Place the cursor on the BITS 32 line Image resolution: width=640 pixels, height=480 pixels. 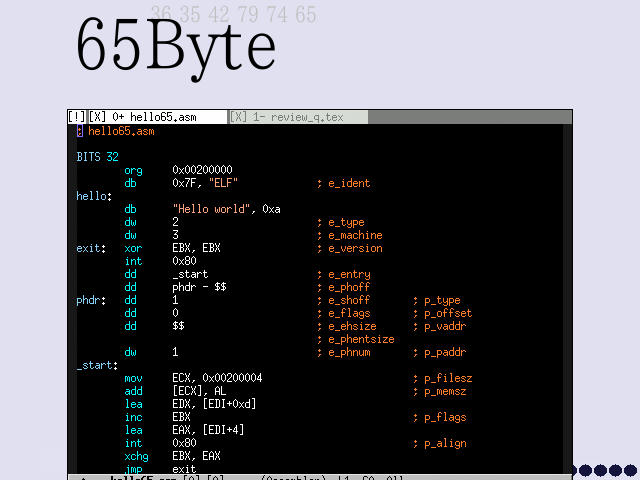(x=97, y=157)
